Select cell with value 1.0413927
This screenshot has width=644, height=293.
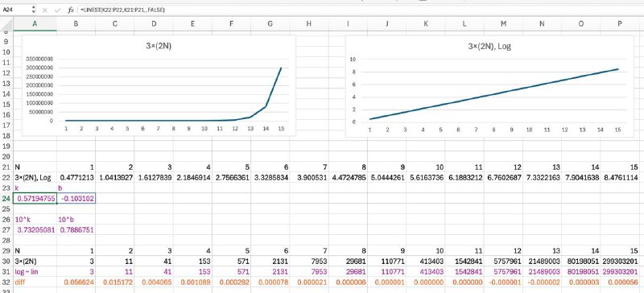[115, 178]
